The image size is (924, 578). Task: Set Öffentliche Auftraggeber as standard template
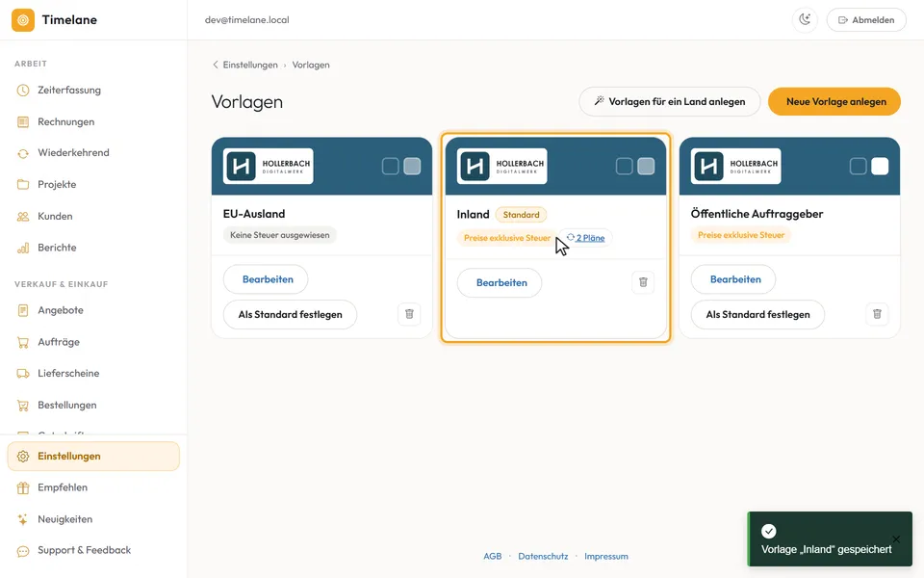click(x=757, y=315)
